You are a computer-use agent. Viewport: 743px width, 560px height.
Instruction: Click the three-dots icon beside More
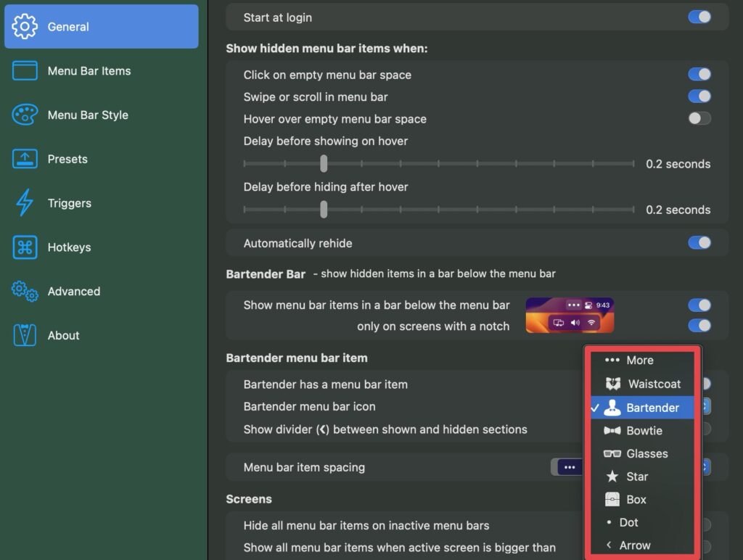pyautogui.click(x=612, y=360)
